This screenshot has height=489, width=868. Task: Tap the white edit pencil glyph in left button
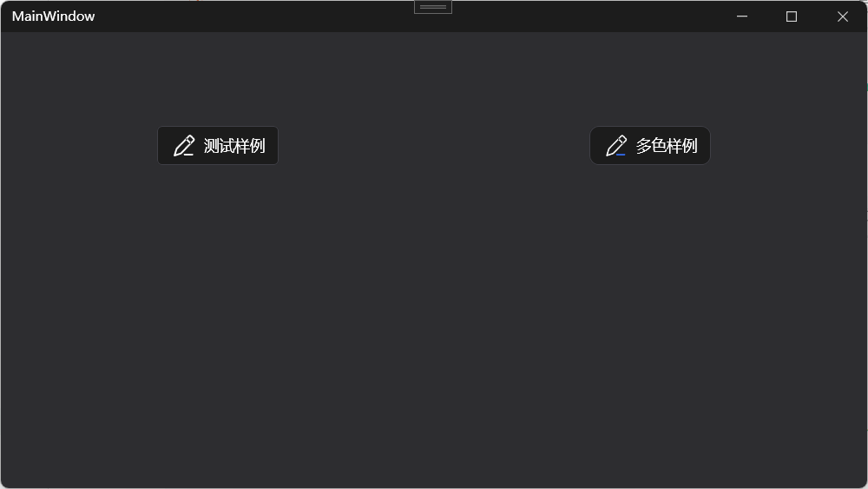click(184, 146)
